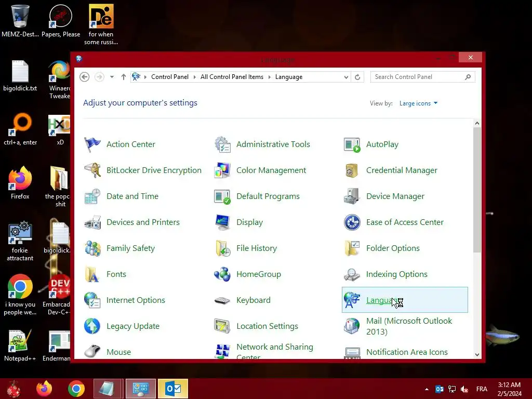Open the HomeGroup spheres icon
532x399 pixels.
(222, 274)
